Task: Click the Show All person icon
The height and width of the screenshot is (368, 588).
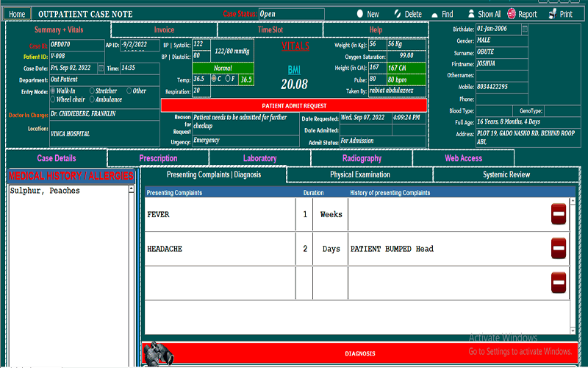Action: (471, 14)
